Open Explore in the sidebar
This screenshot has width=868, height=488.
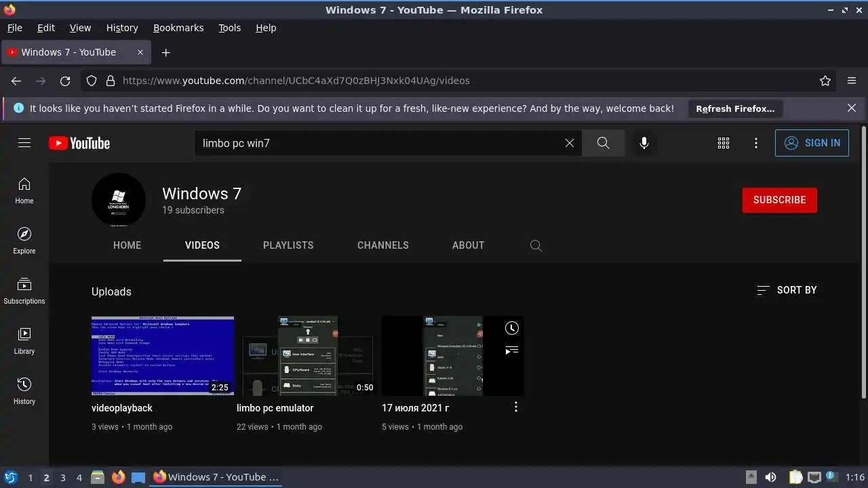click(24, 241)
